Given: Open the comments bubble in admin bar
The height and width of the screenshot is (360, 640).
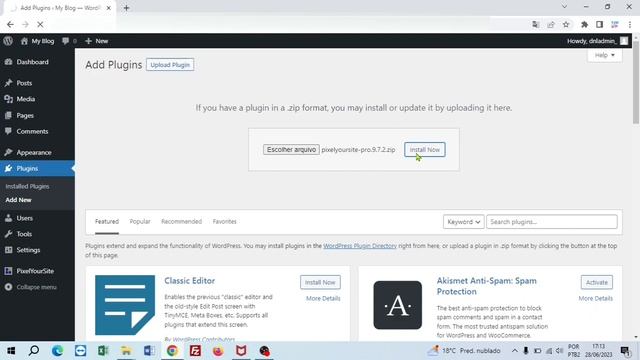Looking at the screenshot, I should [69, 41].
